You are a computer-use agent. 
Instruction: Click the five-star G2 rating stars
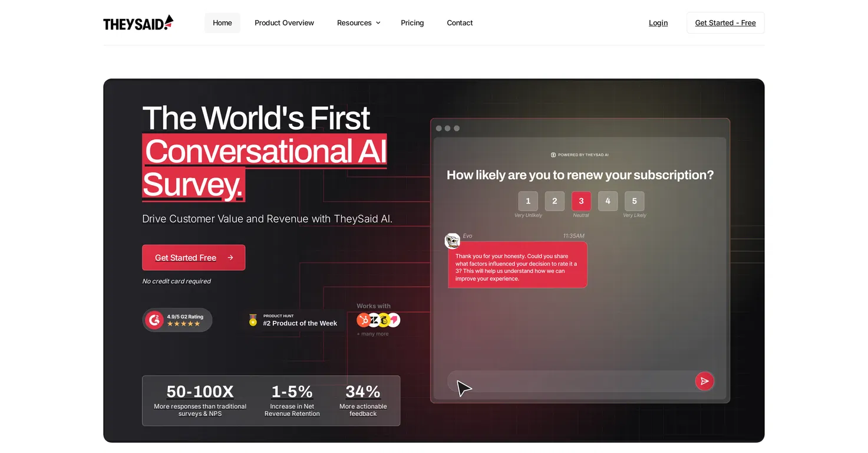[x=183, y=324]
